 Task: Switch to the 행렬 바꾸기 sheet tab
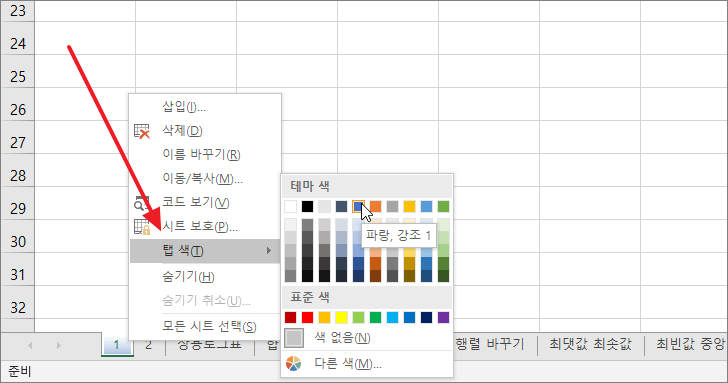click(490, 344)
